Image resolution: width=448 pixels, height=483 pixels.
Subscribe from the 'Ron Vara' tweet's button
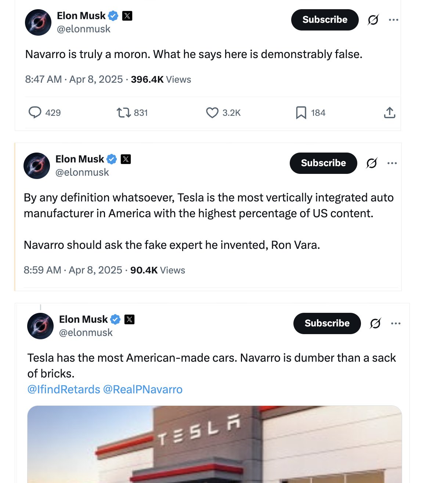(323, 163)
